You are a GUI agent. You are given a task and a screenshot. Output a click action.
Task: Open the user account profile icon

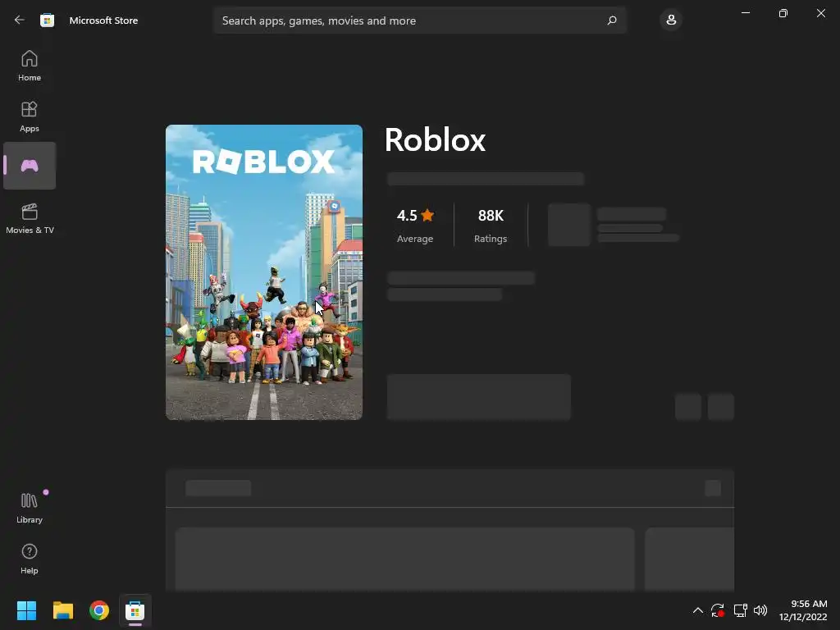coord(671,21)
